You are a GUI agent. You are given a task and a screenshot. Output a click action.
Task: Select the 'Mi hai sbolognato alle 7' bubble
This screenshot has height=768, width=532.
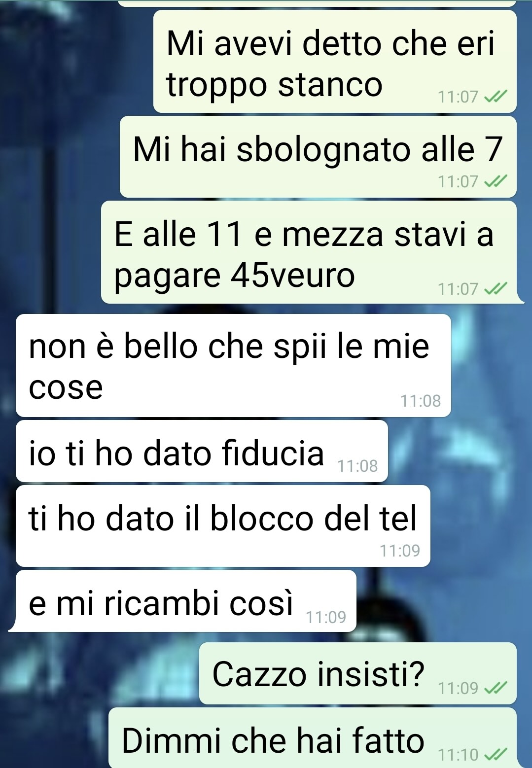pos(318,157)
